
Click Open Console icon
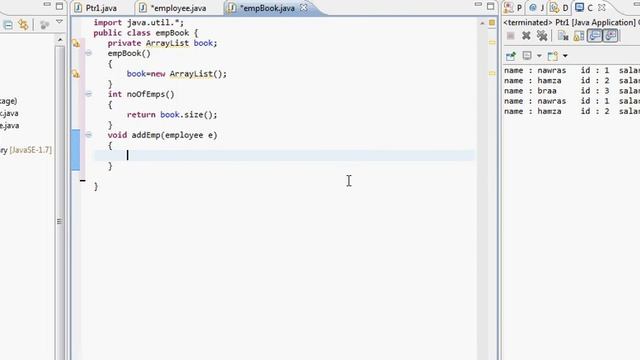553,56
